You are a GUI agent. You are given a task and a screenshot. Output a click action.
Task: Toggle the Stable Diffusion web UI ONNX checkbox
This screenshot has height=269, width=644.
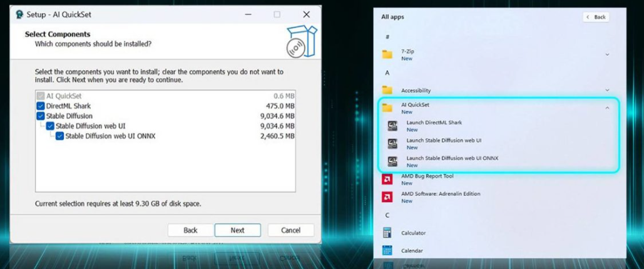coord(59,136)
